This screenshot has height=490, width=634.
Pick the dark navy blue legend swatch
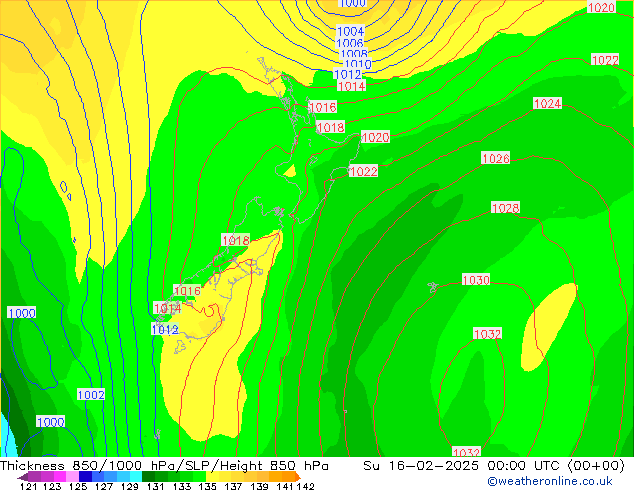(84, 476)
